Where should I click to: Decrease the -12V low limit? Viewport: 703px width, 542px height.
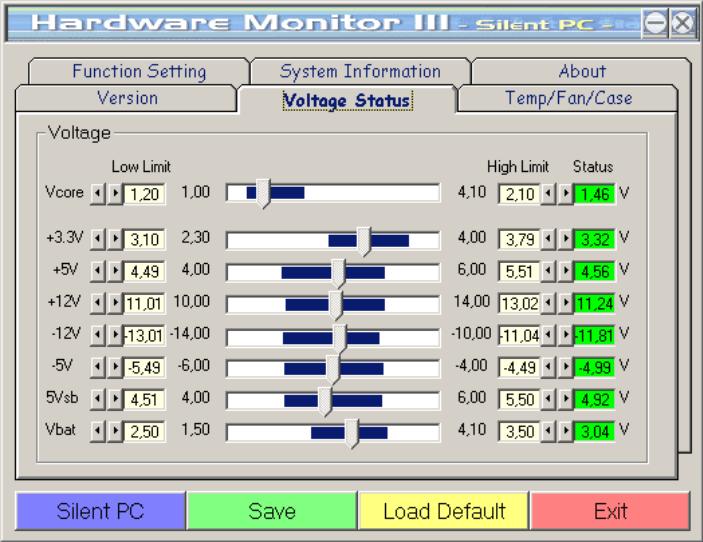98,336
